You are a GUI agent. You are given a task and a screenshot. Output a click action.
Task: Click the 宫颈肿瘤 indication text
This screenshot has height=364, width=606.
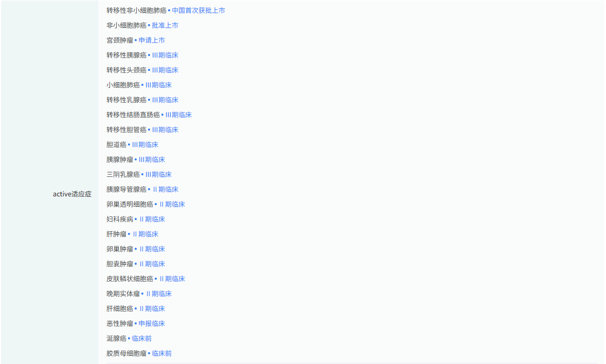pos(120,40)
